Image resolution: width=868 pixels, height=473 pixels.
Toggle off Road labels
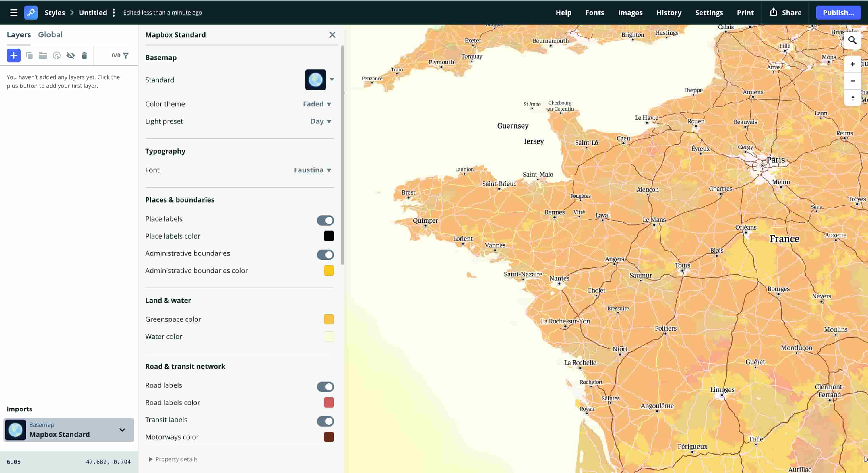(x=325, y=387)
